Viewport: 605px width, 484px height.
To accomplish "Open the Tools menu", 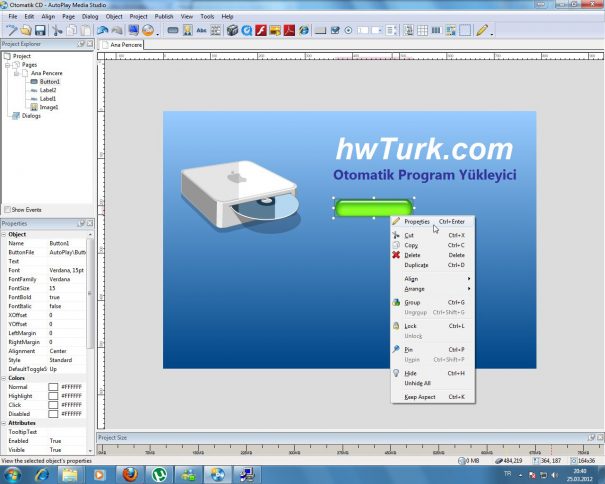I will pyautogui.click(x=207, y=17).
